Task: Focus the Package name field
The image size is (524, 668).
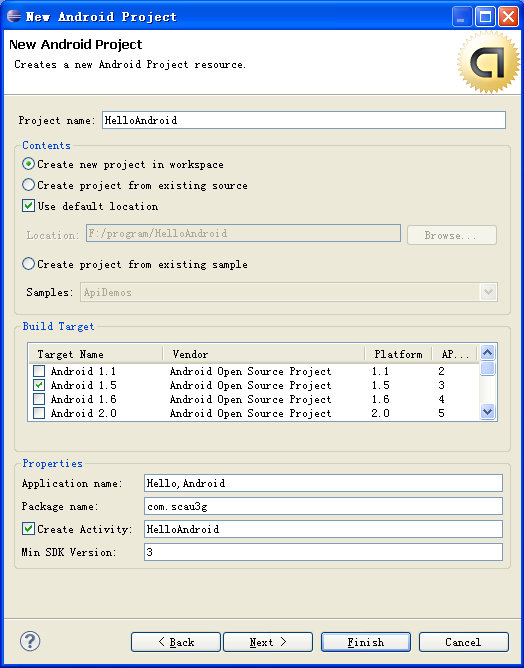Action: (323, 506)
